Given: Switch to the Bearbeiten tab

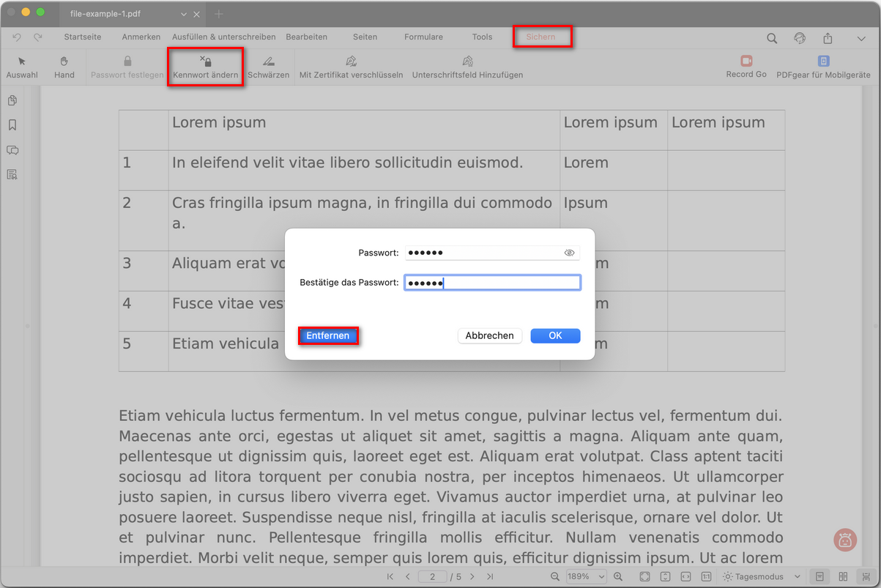Looking at the screenshot, I should [x=306, y=37].
